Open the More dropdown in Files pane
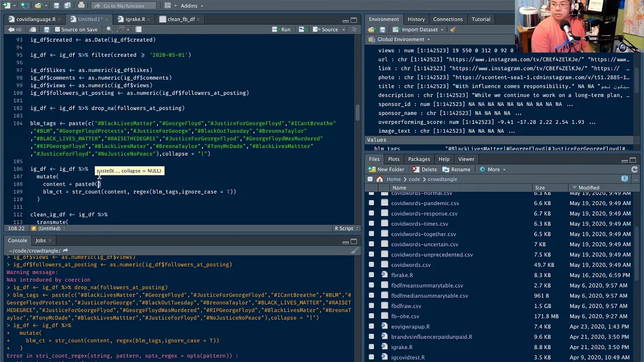644x362 pixels. pos(494,169)
